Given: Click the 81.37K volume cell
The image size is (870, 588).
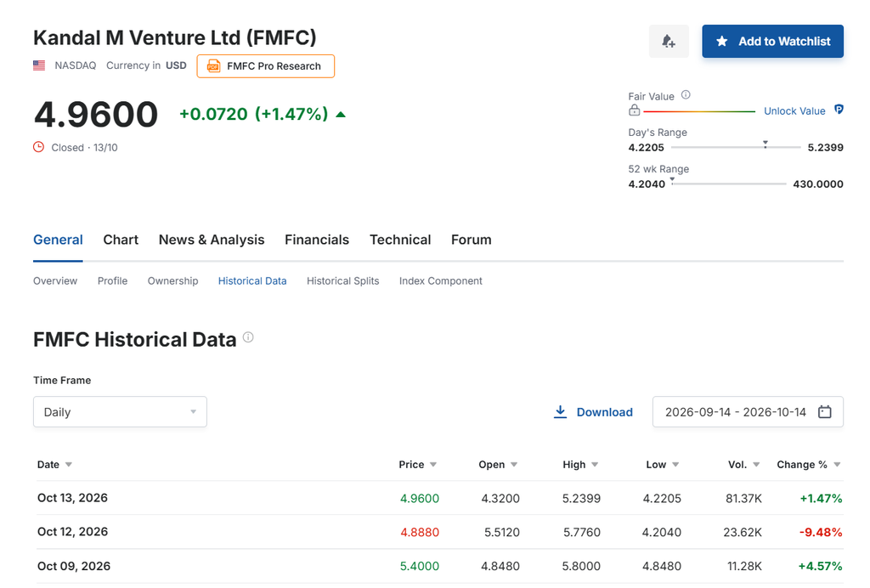Looking at the screenshot, I should coord(743,498).
